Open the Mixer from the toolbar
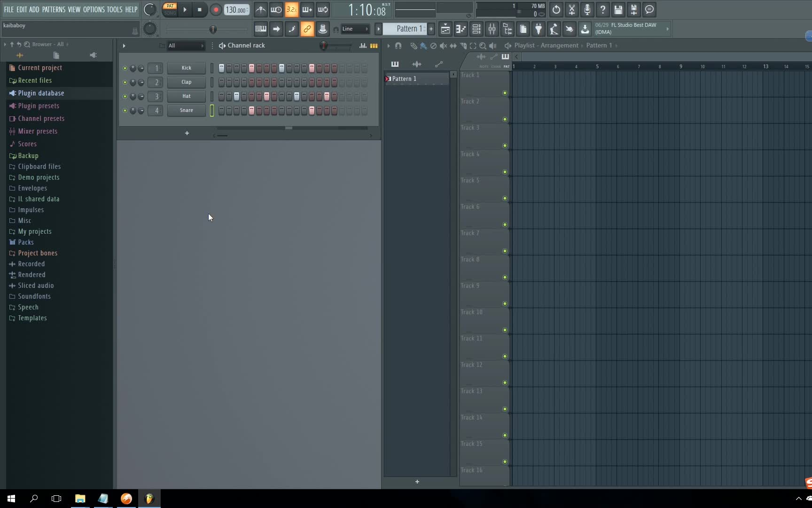This screenshot has width=812, height=508. (492, 29)
